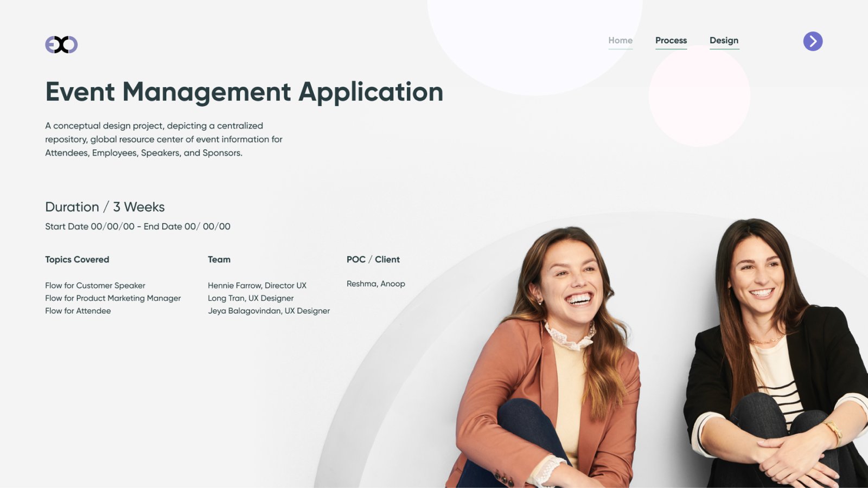Click the Duration / 3 Weeks text
The height and width of the screenshot is (488, 868).
[105, 207]
